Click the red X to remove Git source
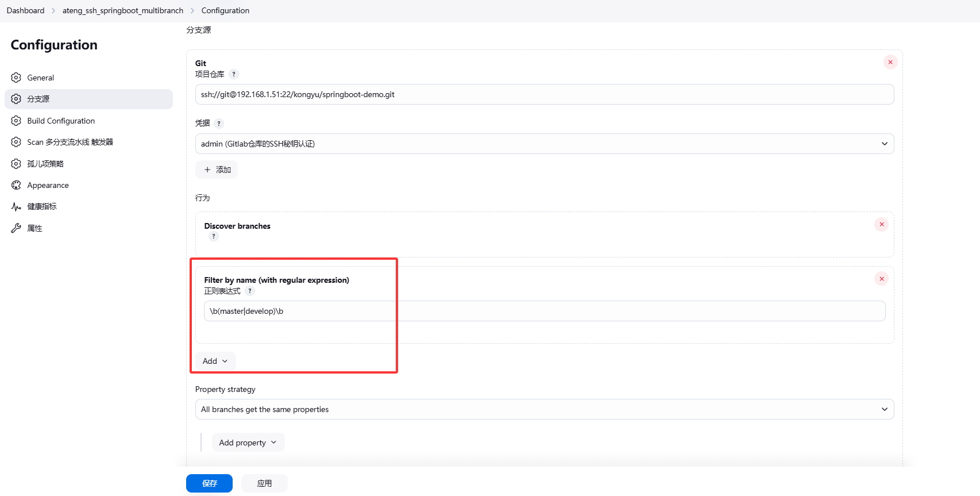 pyautogui.click(x=890, y=62)
